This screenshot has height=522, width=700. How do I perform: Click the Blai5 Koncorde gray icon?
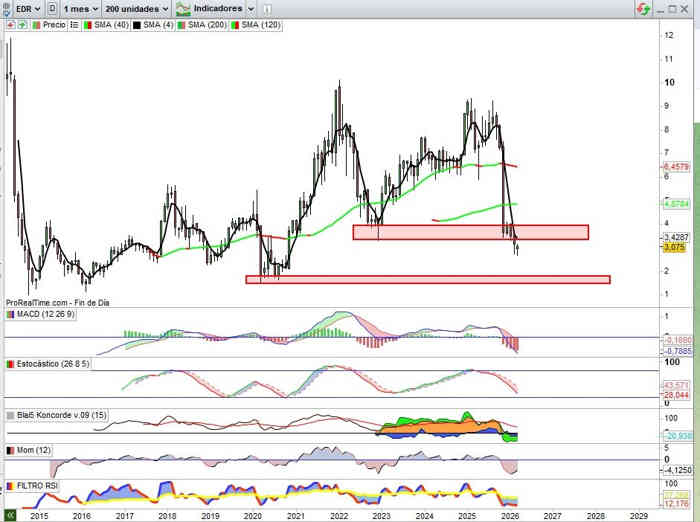click(10, 414)
